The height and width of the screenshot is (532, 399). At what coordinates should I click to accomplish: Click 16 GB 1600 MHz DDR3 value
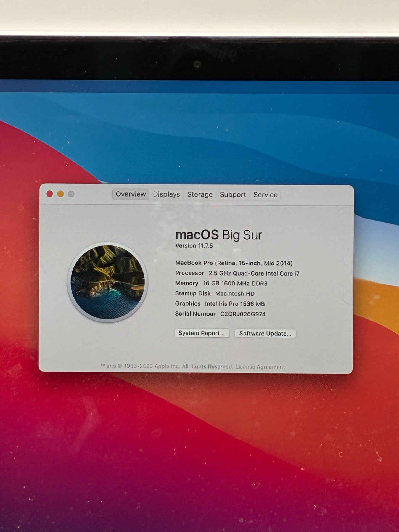click(x=235, y=284)
